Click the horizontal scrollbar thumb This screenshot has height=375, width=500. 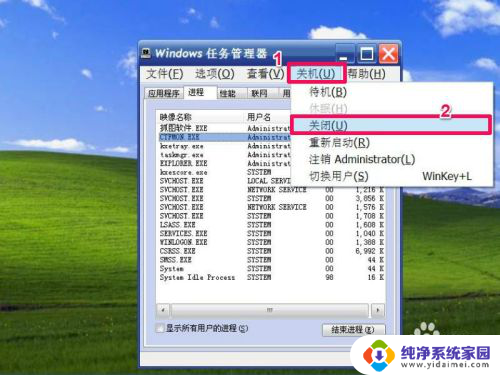tap(270, 310)
